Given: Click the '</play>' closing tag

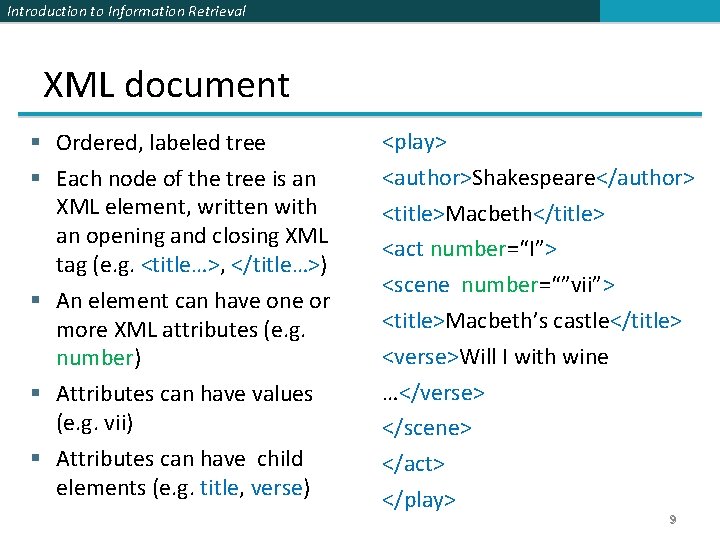Looking at the screenshot, I should [x=418, y=500].
